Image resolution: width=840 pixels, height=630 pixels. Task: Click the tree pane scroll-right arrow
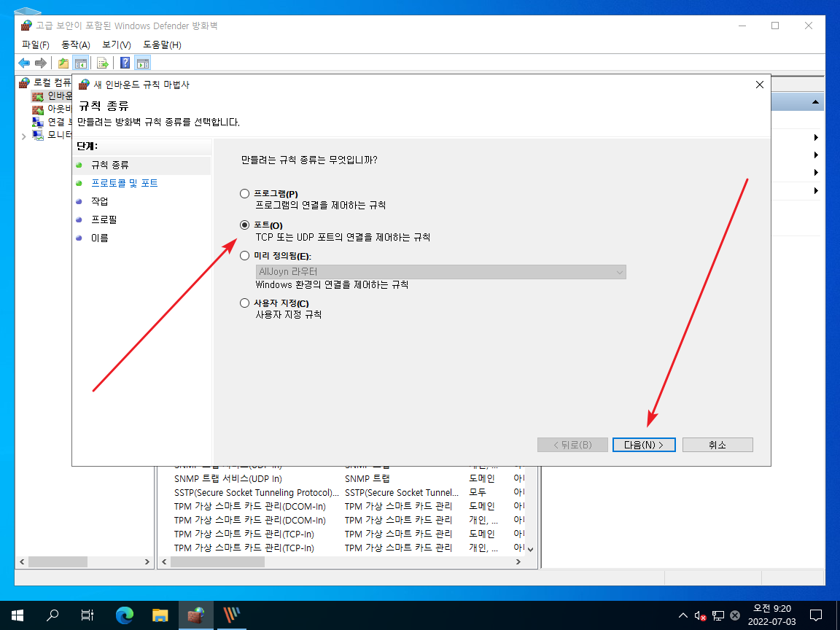(147, 562)
